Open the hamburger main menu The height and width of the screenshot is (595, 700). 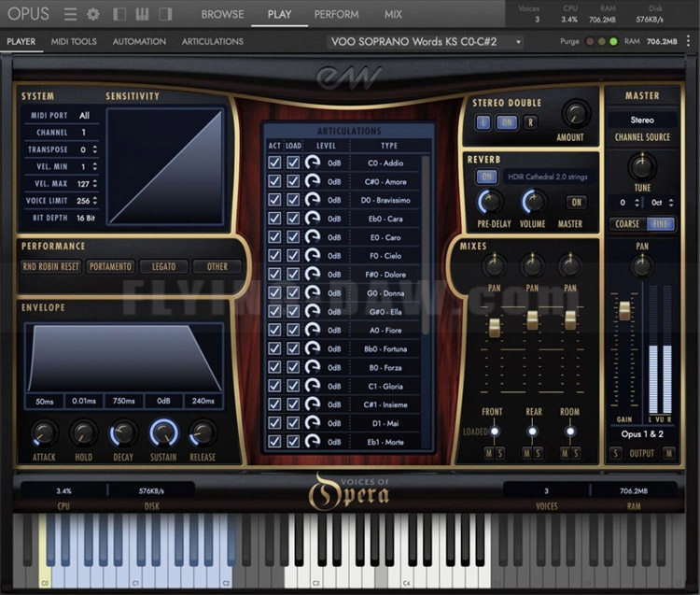pyautogui.click(x=71, y=14)
